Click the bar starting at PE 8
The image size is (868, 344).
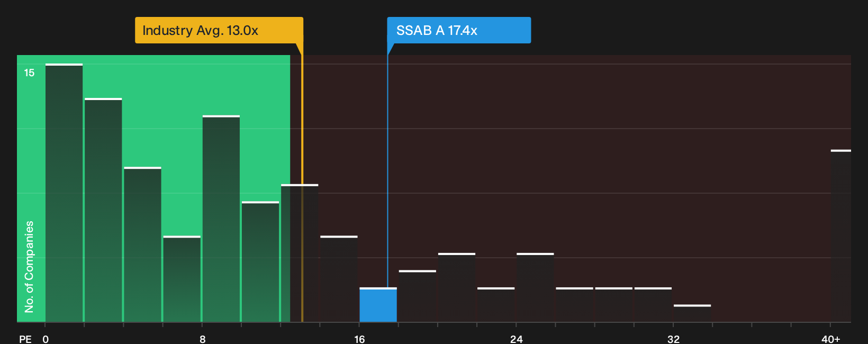[x=221, y=219]
